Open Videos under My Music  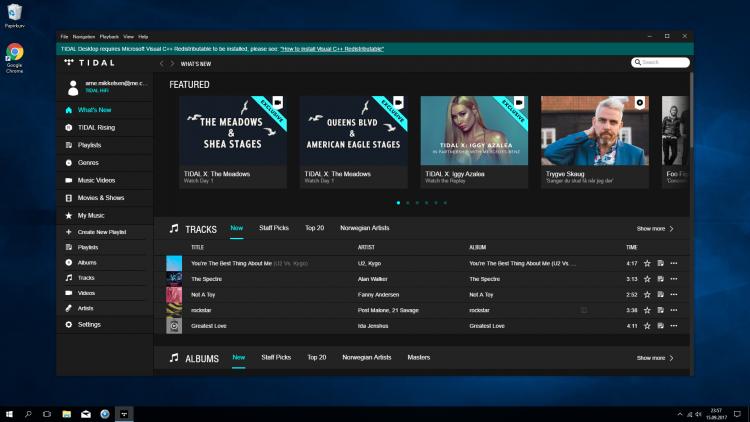(86, 293)
